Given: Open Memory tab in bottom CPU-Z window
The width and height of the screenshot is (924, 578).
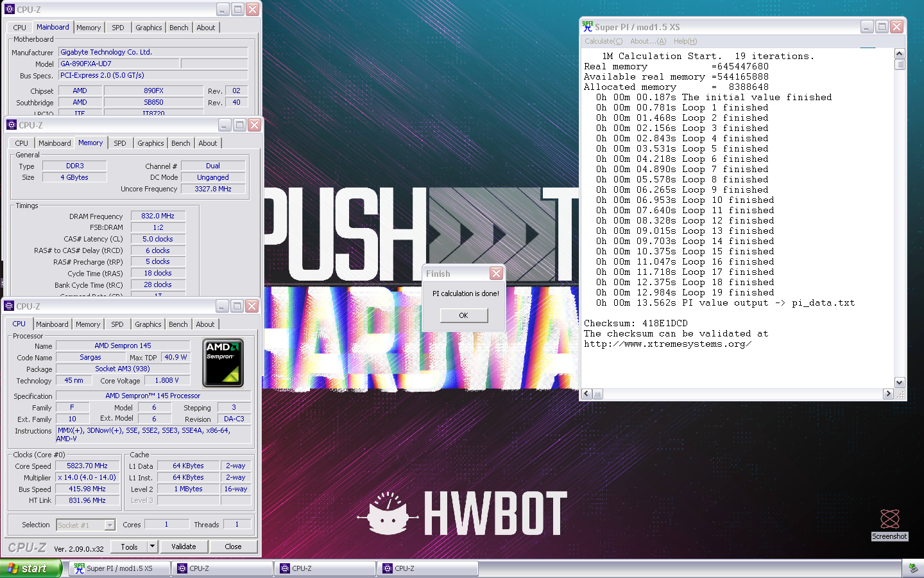Looking at the screenshot, I should 88,324.
